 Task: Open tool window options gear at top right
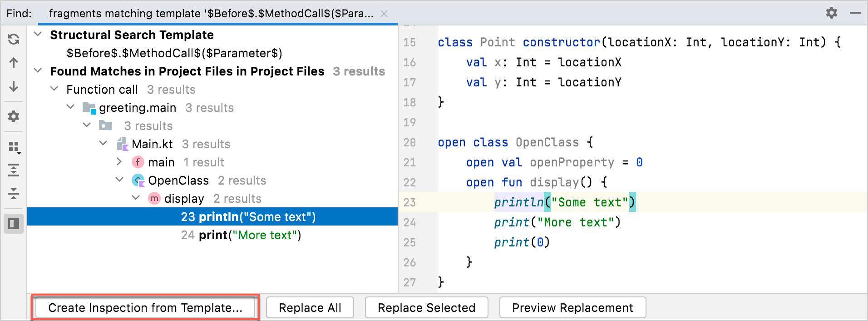831,13
